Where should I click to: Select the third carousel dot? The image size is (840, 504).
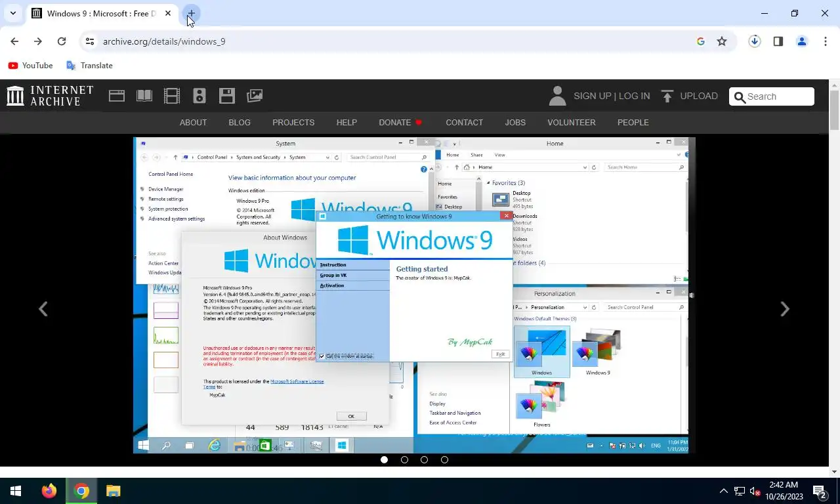pyautogui.click(x=425, y=460)
